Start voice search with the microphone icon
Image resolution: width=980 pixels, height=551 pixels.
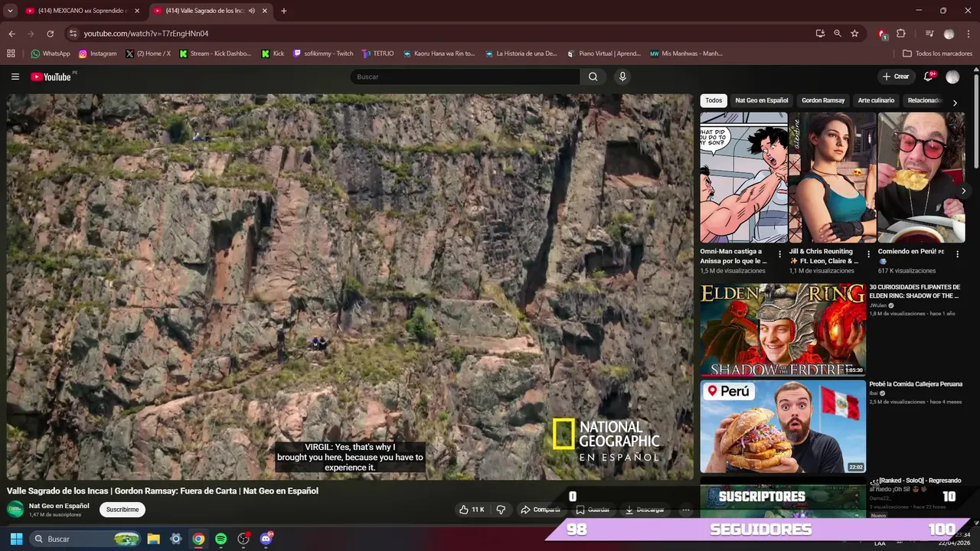coord(622,77)
